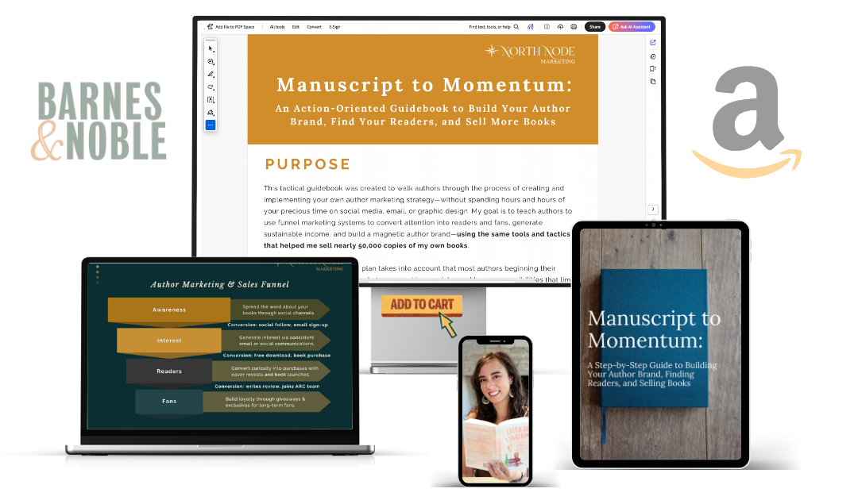Click the Awareness funnel stage on the laptop
The image size is (858, 504).
point(169,310)
